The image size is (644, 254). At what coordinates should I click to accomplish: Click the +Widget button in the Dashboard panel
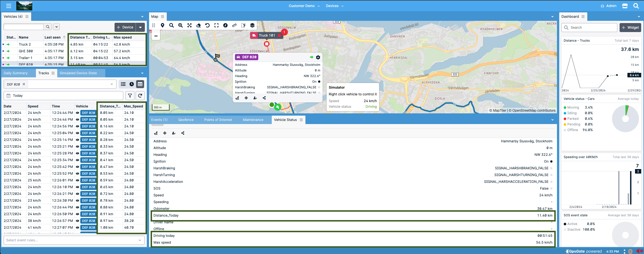pyautogui.click(x=630, y=27)
